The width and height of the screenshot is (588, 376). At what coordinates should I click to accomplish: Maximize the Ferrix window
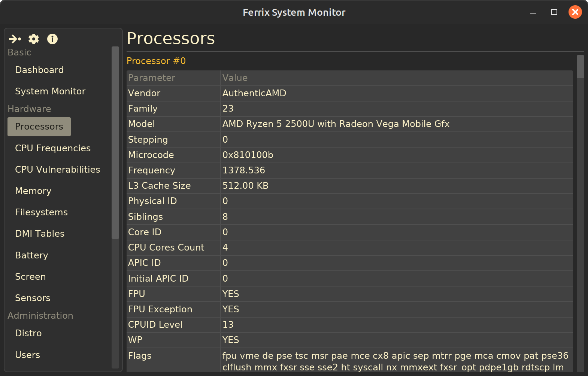click(554, 12)
